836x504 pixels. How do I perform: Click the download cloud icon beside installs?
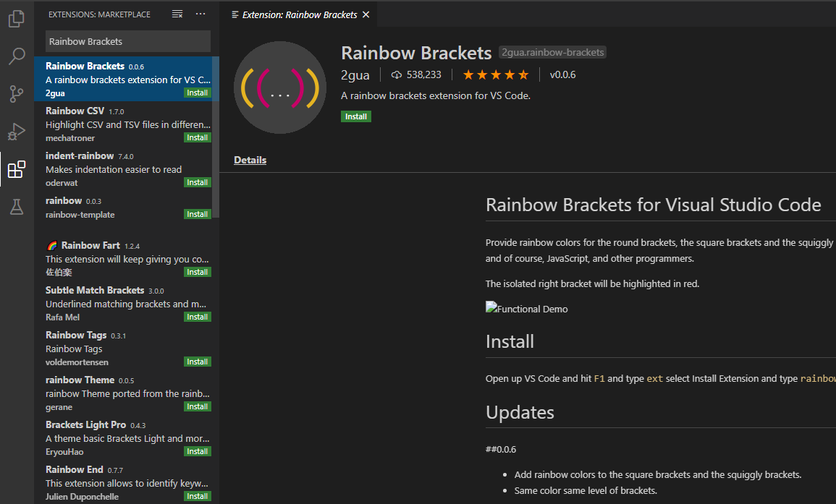(396, 74)
